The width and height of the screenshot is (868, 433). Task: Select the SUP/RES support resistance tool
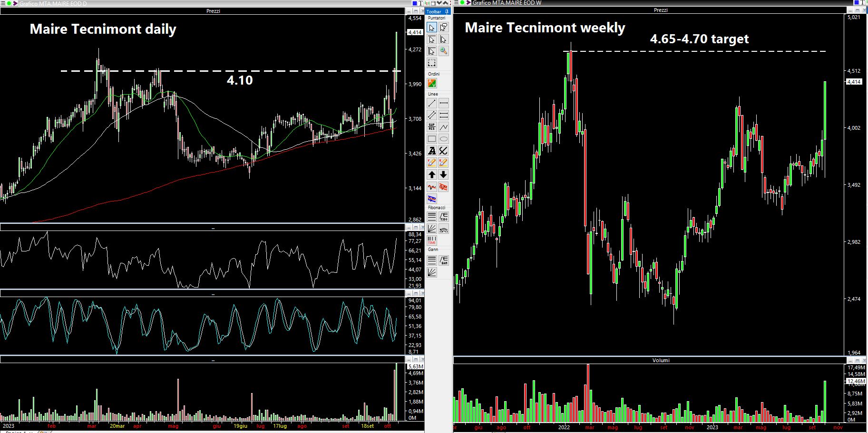coord(432,127)
